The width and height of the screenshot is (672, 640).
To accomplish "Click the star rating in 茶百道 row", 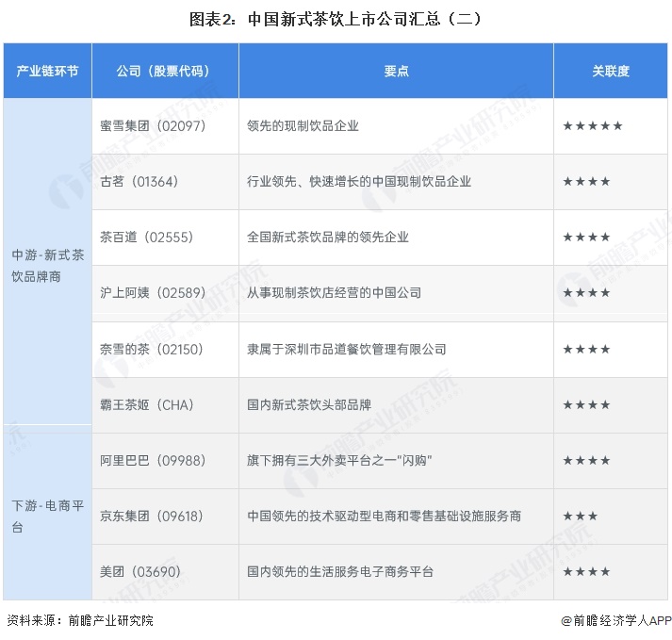I will 586,237.
